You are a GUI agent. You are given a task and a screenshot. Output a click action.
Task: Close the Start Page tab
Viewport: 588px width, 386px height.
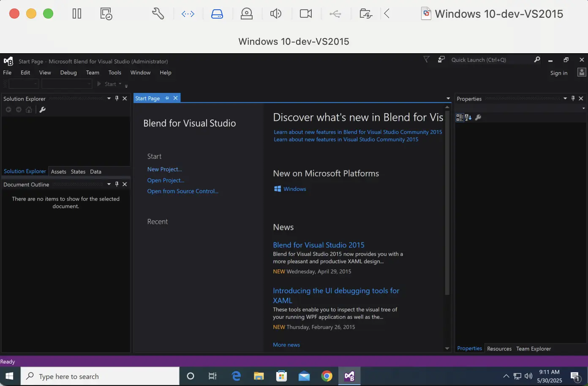pos(175,98)
